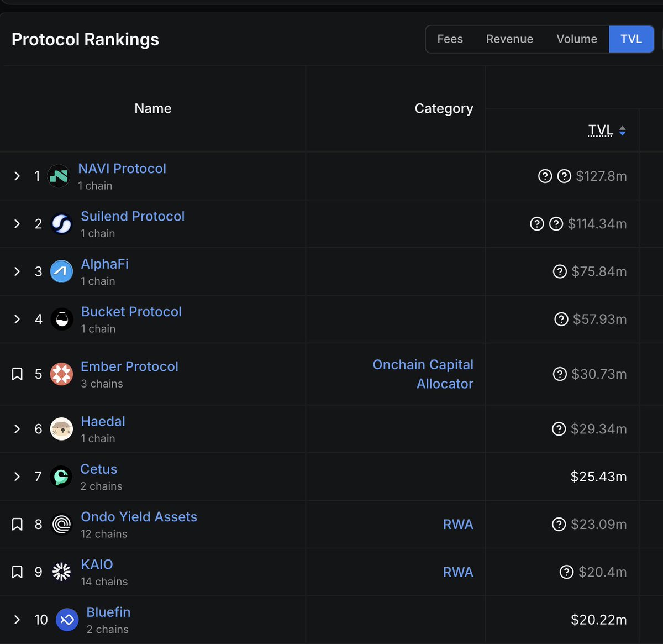Image resolution: width=663 pixels, height=644 pixels.
Task: Expand the NAVI Protocol row
Action: click(17, 176)
